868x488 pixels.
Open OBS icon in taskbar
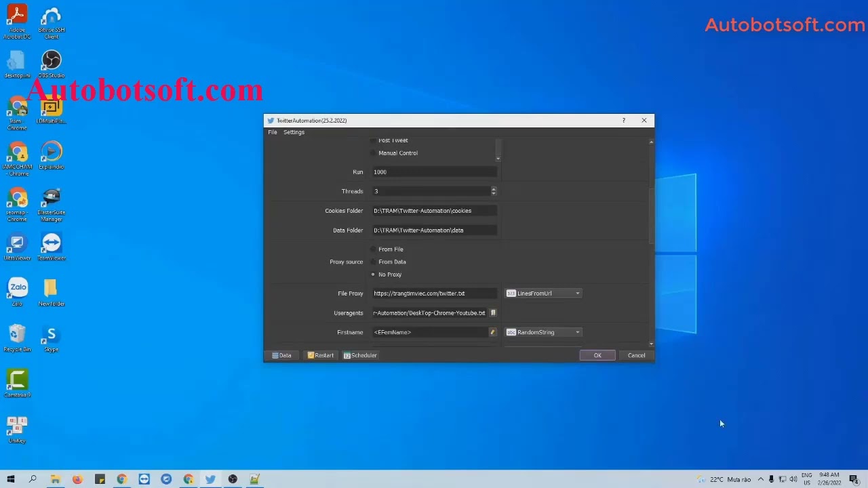click(233, 479)
